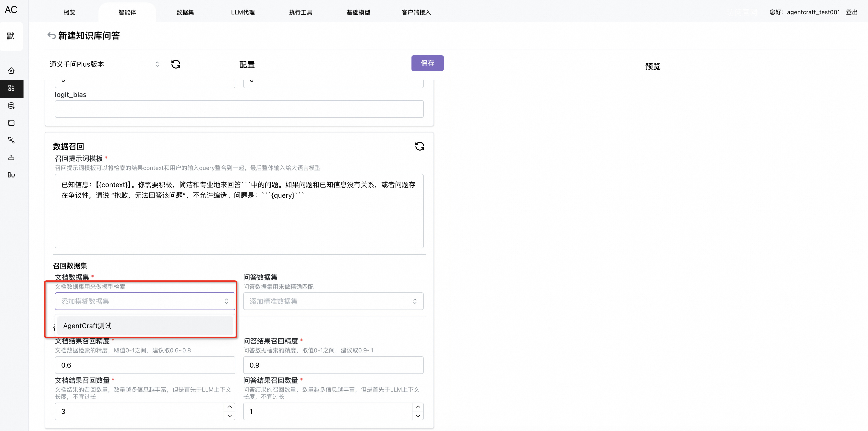This screenshot has width=868, height=431.
Task: Decrease the 文档结果召回数量 value
Action: click(229, 416)
